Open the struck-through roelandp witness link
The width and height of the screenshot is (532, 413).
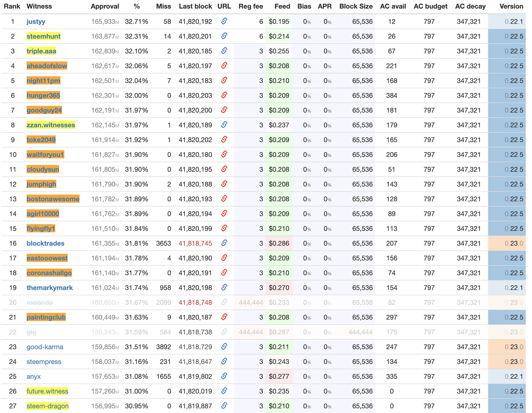coord(39,303)
